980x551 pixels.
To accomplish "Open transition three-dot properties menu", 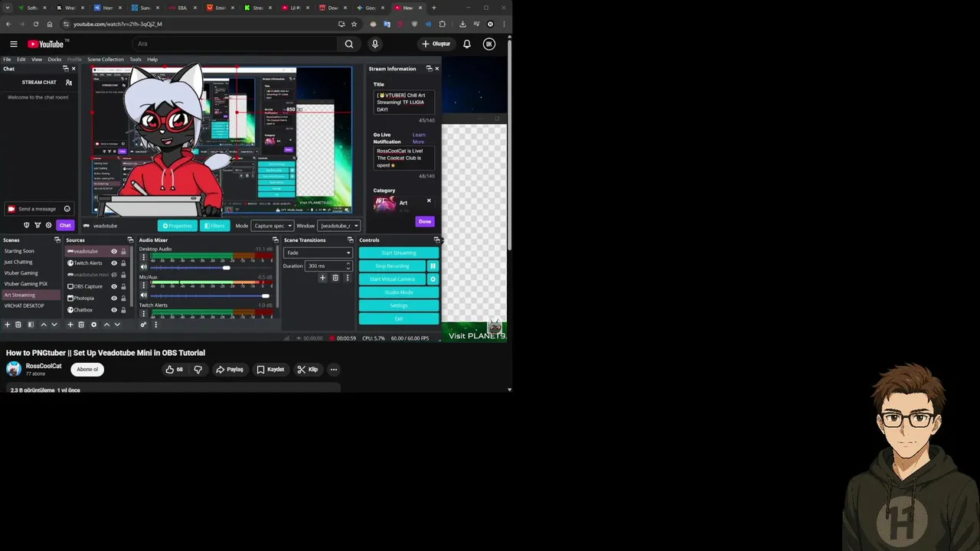I will [x=347, y=278].
